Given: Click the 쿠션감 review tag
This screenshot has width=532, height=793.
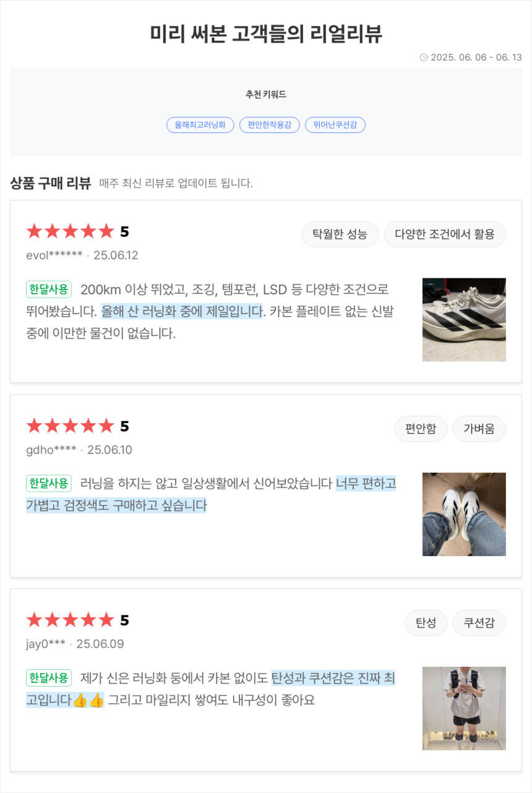Looking at the screenshot, I should click(x=479, y=623).
